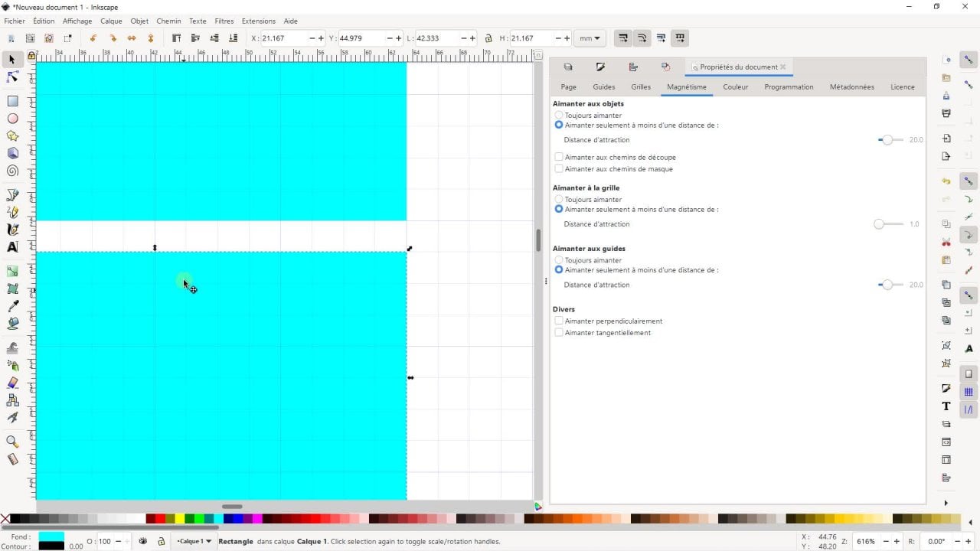Select the Rectangle tool
This screenshot has height=551, width=980.
pos(12,101)
